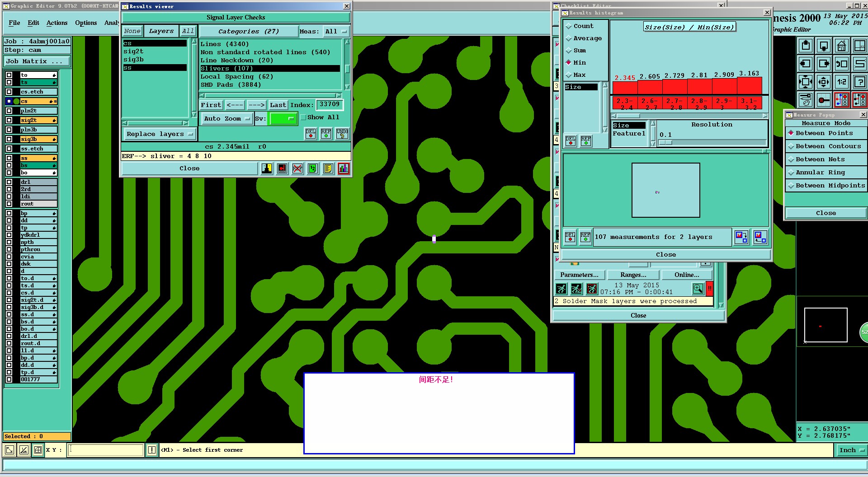Open the File menu
Viewport: 868px width, 477px height.
(14, 23)
